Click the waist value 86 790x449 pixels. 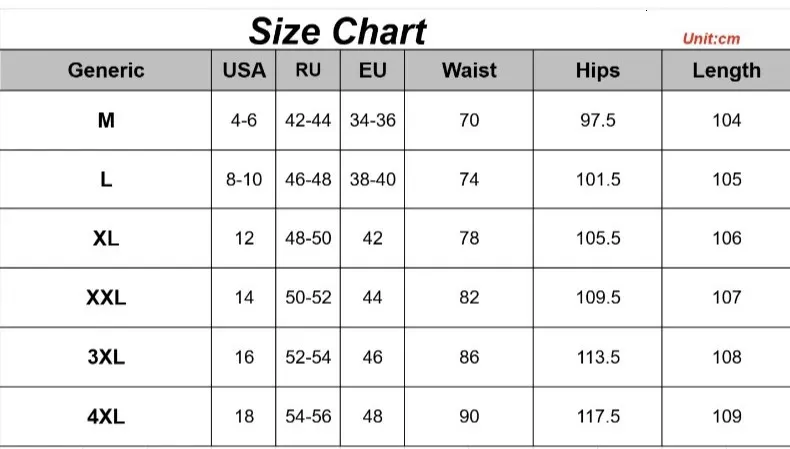click(x=469, y=357)
